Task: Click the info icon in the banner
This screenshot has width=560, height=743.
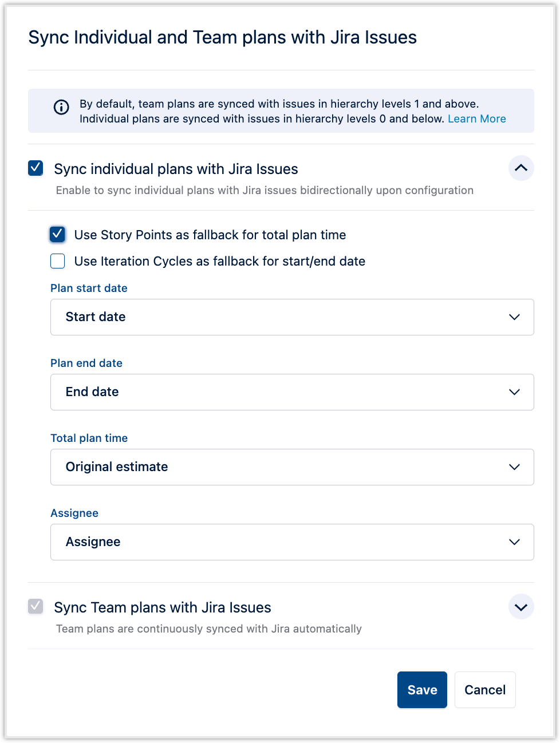Action: [x=61, y=107]
